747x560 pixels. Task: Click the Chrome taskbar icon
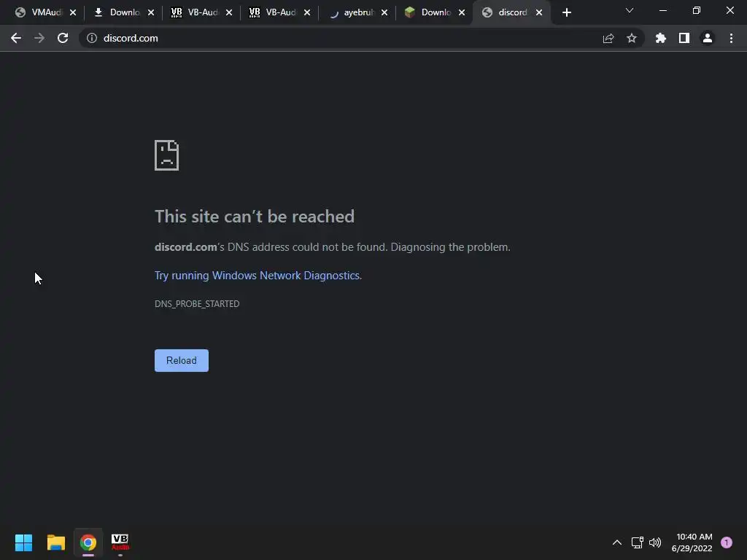[88, 542]
